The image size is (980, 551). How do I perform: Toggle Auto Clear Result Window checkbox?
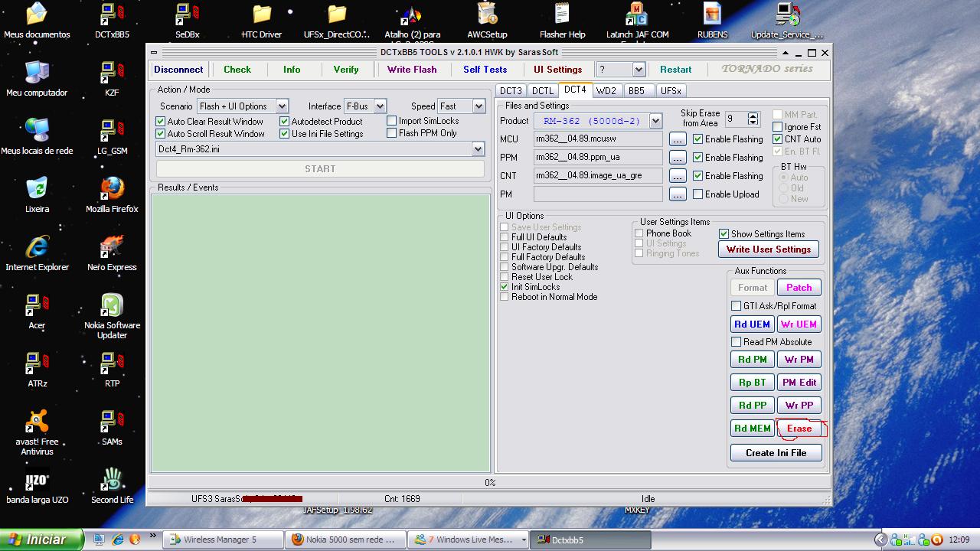pyautogui.click(x=160, y=122)
